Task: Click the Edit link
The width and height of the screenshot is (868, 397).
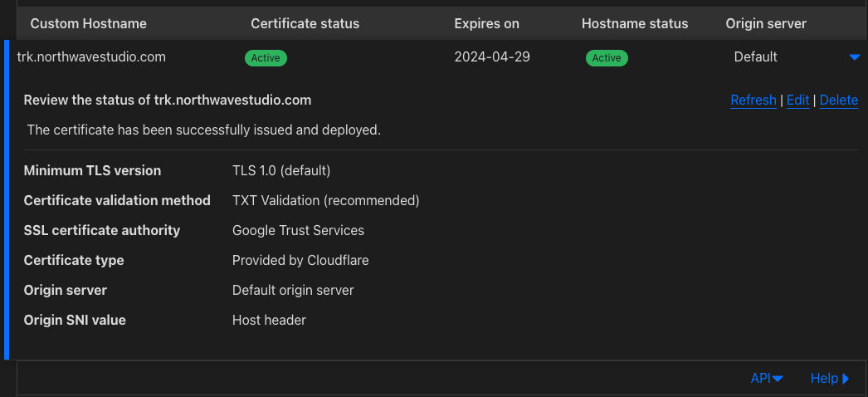Action: [x=797, y=100]
